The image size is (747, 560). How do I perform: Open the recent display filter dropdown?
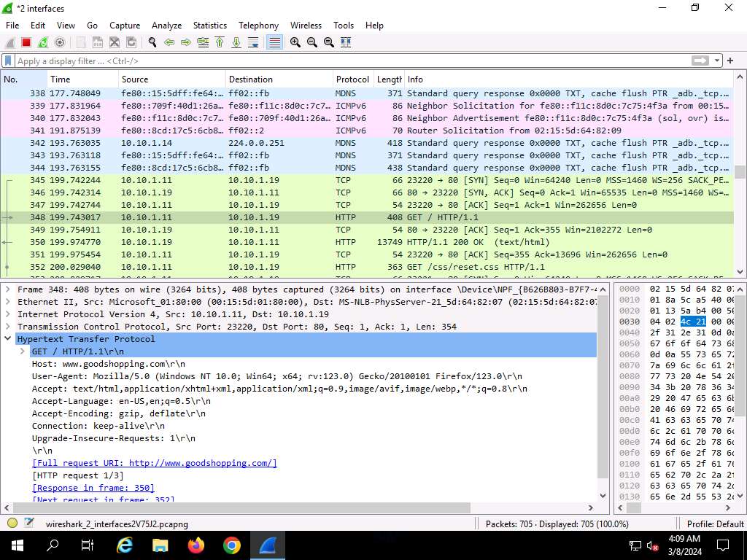718,61
